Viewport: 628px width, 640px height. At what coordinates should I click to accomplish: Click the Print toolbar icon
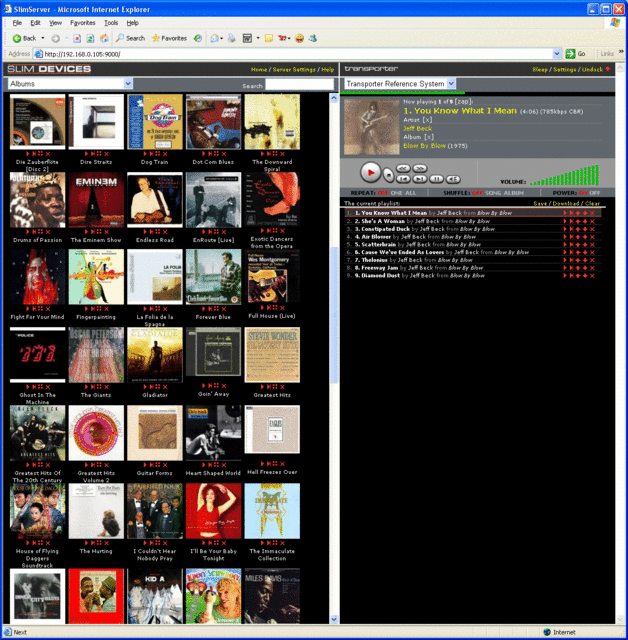232,38
